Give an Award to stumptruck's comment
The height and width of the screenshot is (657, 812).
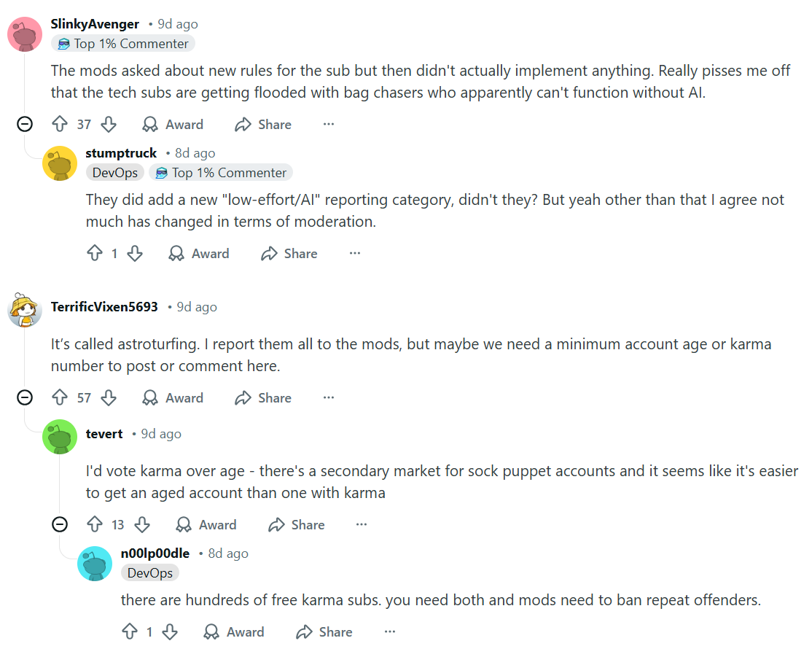[199, 253]
